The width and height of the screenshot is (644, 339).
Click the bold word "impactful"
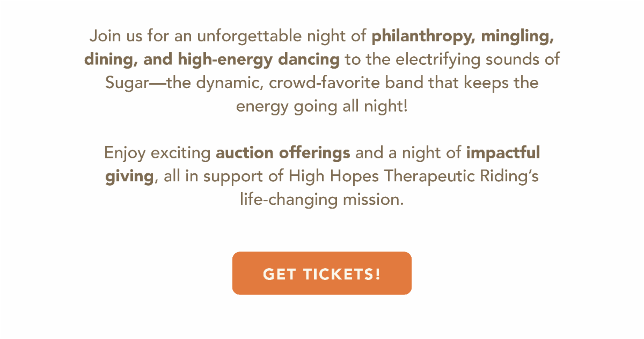point(503,153)
